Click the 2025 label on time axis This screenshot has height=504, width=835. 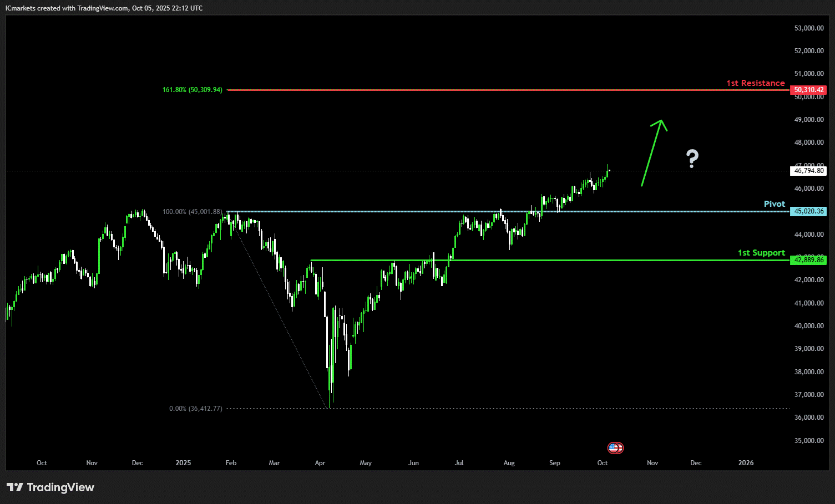[183, 463]
